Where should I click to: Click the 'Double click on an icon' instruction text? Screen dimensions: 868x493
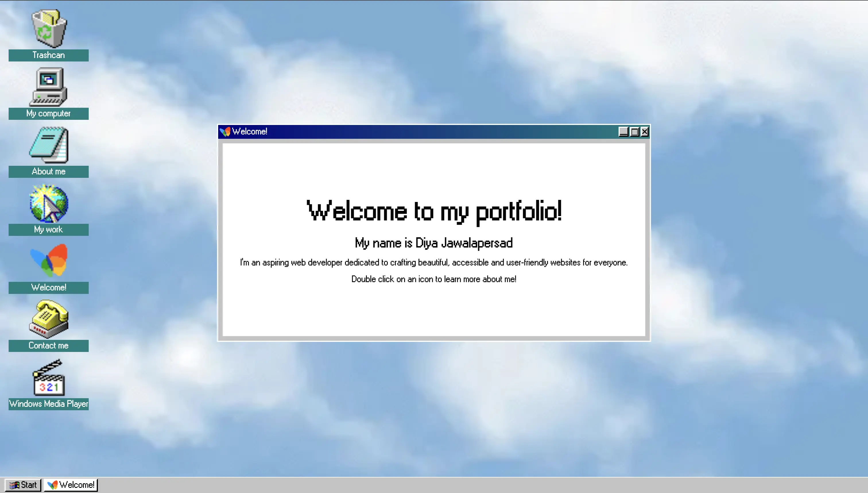[434, 279]
